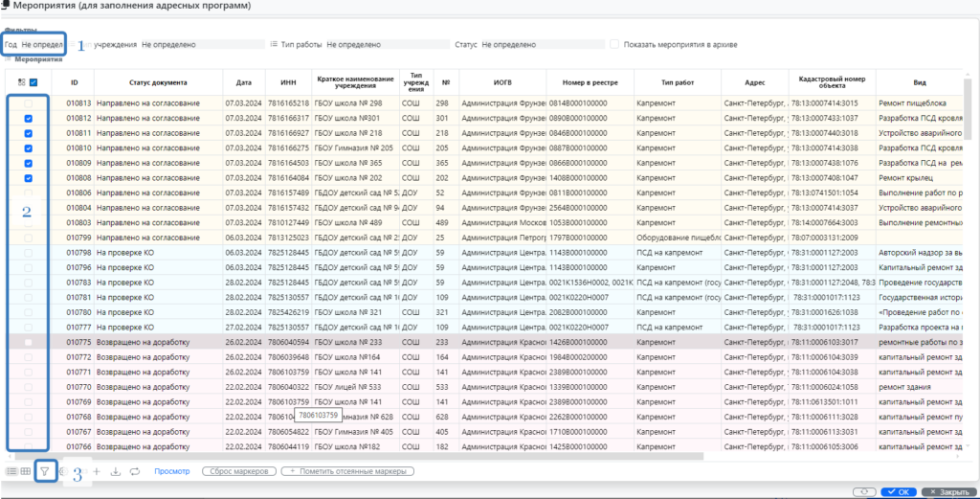
Task: Open the 'Статус' filter dropdown
Action: click(541, 44)
